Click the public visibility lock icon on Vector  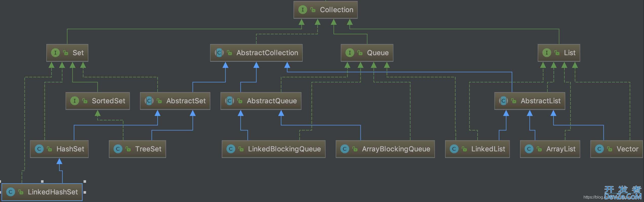click(x=610, y=149)
